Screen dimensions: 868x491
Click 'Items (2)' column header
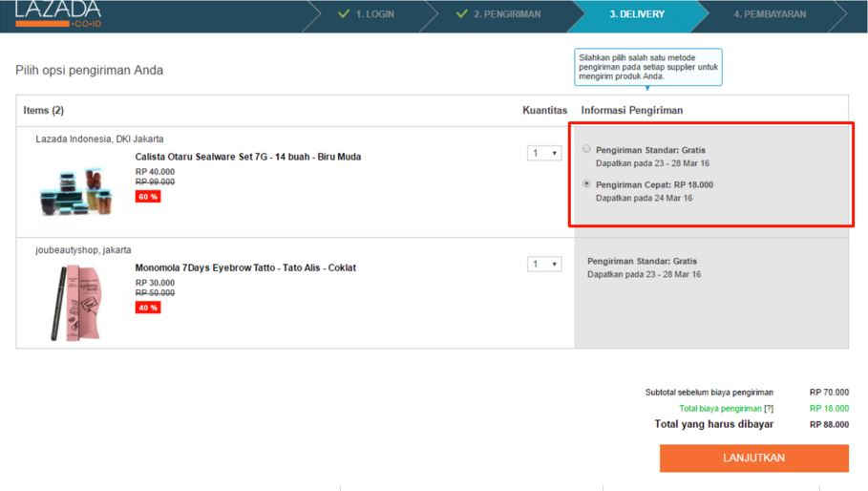click(x=43, y=110)
